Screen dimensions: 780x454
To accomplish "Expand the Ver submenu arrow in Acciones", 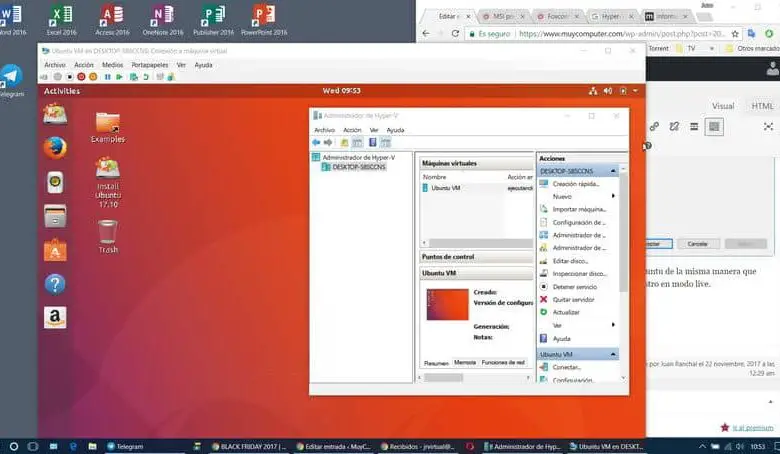I will [x=613, y=325].
